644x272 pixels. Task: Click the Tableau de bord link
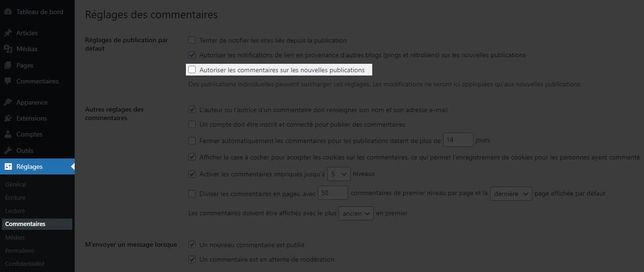[39, 12]
